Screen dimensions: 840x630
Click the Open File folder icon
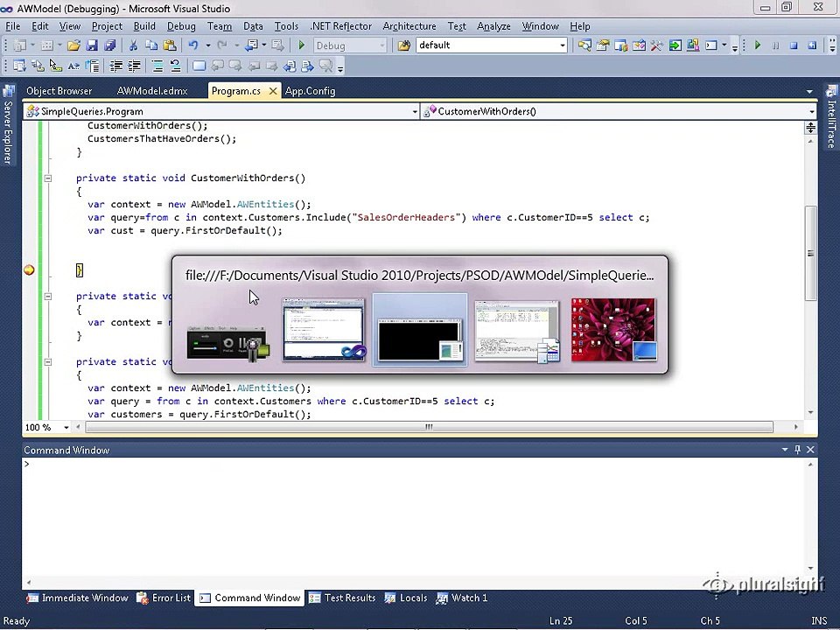click(x=73, y=46)
